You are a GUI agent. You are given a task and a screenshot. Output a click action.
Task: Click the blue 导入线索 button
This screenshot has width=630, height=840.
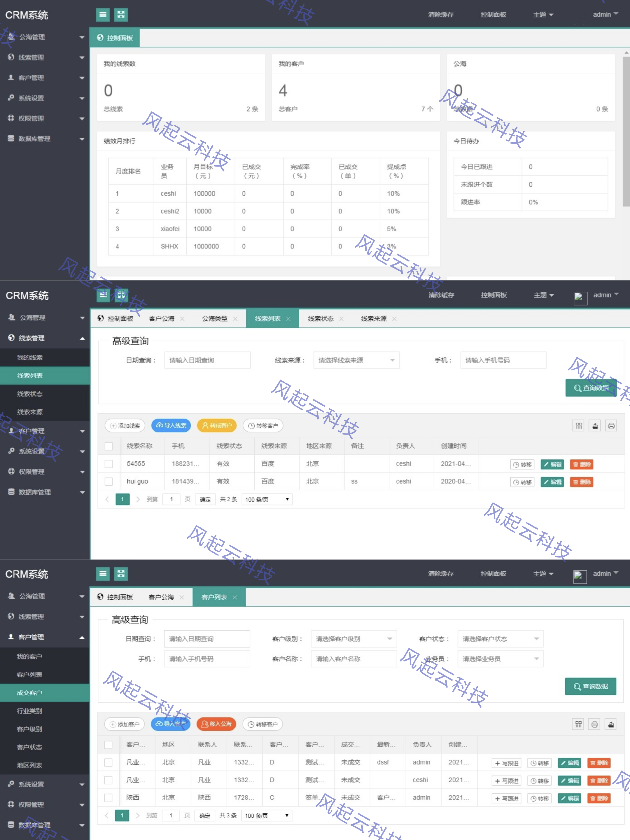171,425
